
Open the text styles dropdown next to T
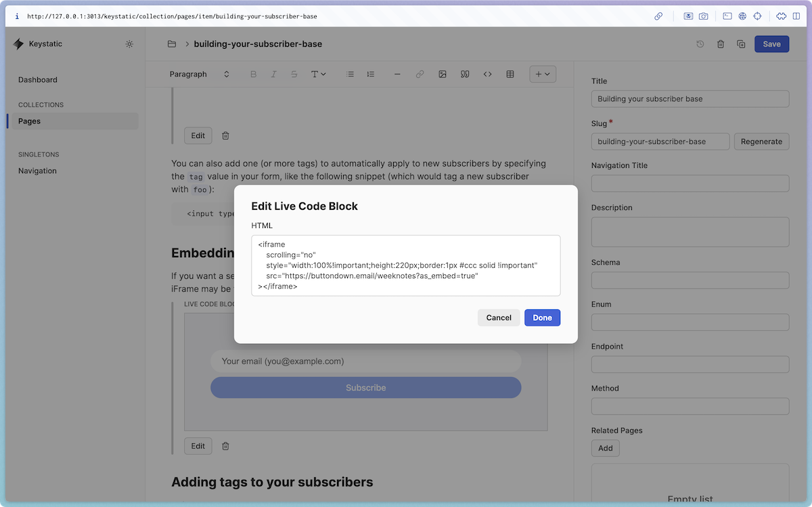[x=318, y=74]
